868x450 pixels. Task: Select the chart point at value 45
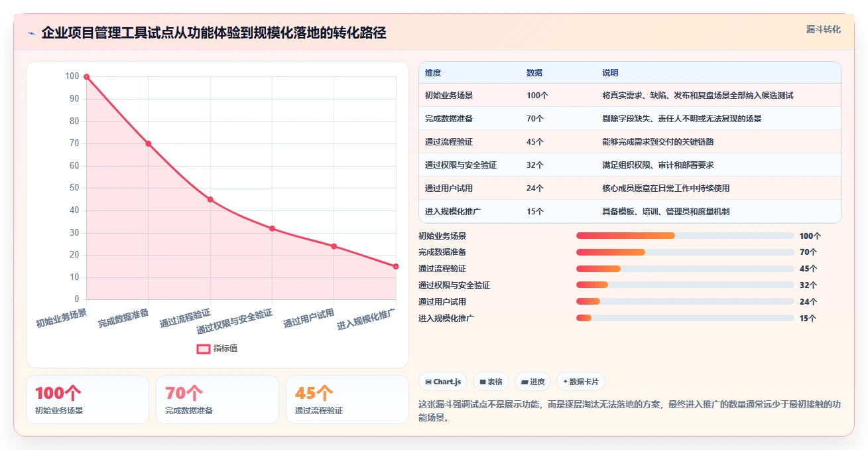point(210,199)
